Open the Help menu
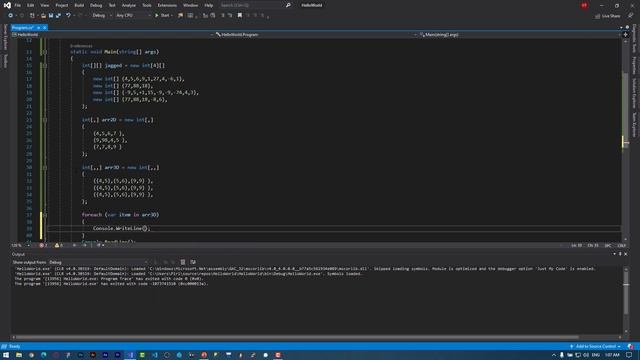This screenshot has height=360, width=640. 209,5
